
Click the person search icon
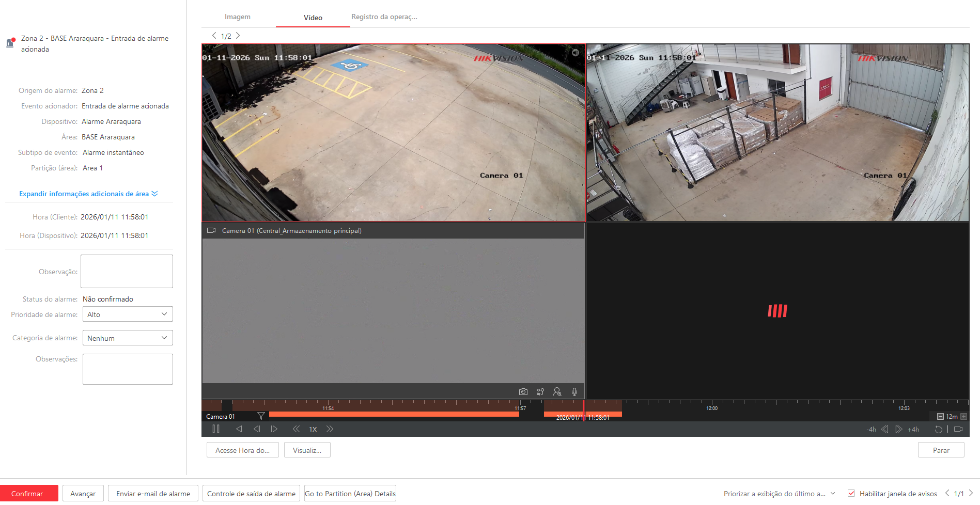coord(557,392)
